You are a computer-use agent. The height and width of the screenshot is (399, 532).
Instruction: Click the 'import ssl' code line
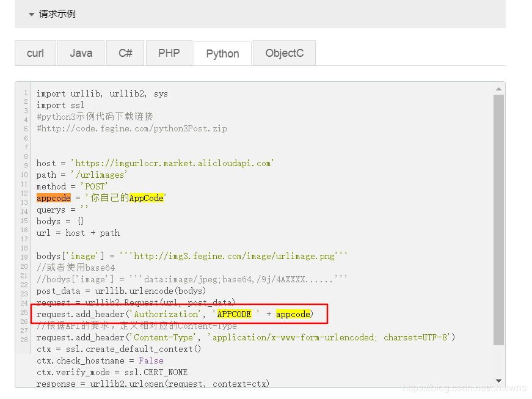(60, 105)
